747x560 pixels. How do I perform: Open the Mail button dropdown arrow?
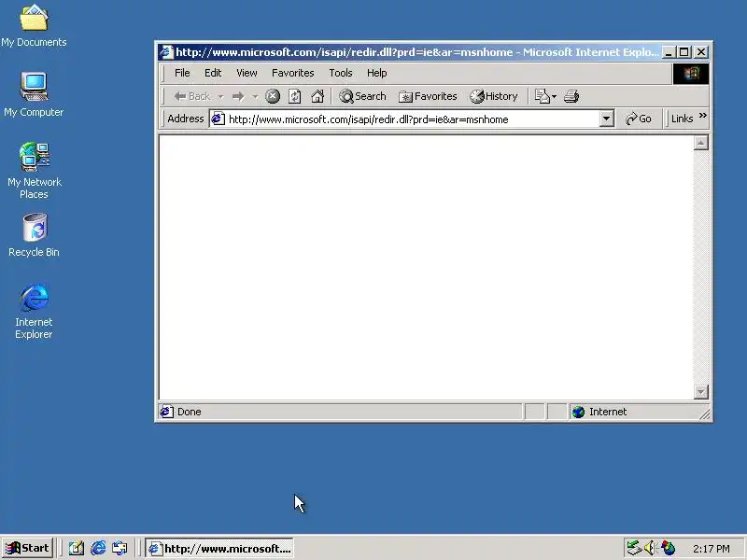(554, 97)
